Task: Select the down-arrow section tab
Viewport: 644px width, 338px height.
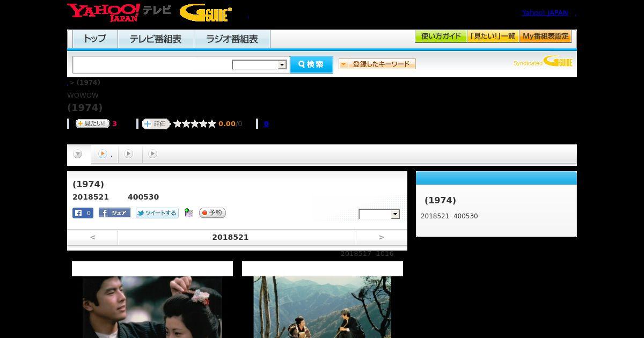Action: 78,155
